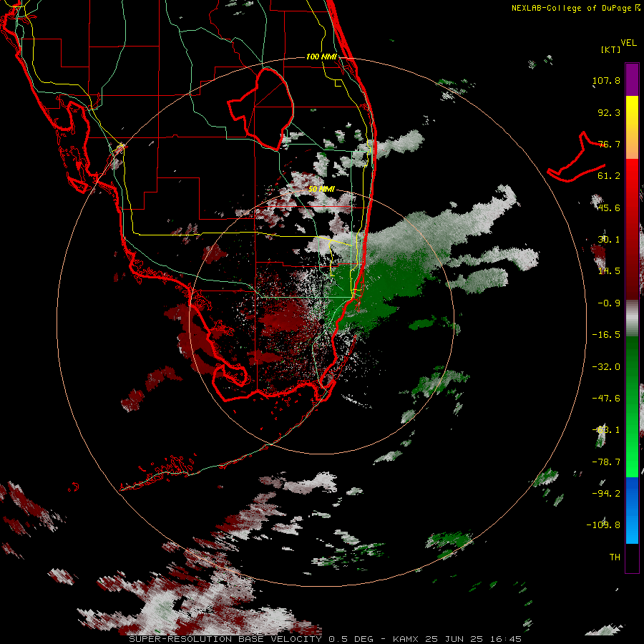Image resolution: width=644 pixels, height=644 pixels.
Task: Click the NEXLAB-College of DuPage title text
Action: (x=572, y=8)
